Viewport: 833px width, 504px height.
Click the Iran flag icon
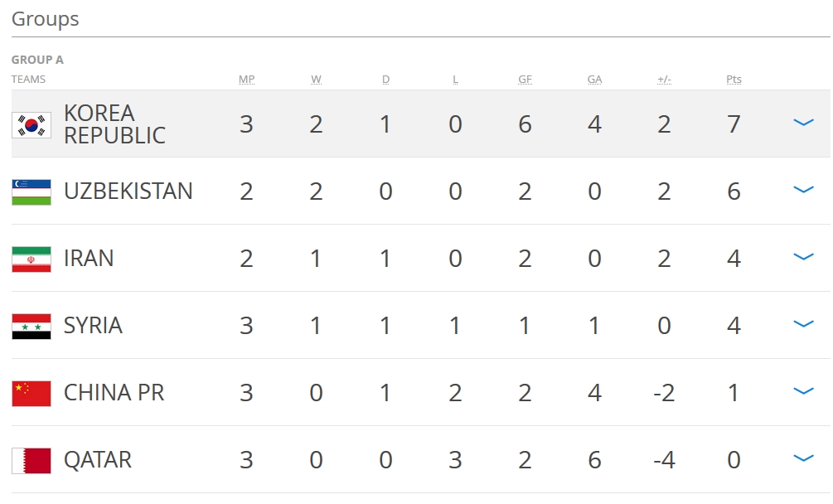click(31, 259)
